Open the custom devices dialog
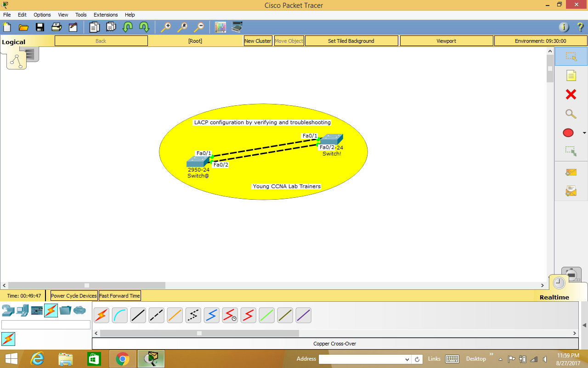The image size is (588, 368). [x=237, y=27]
